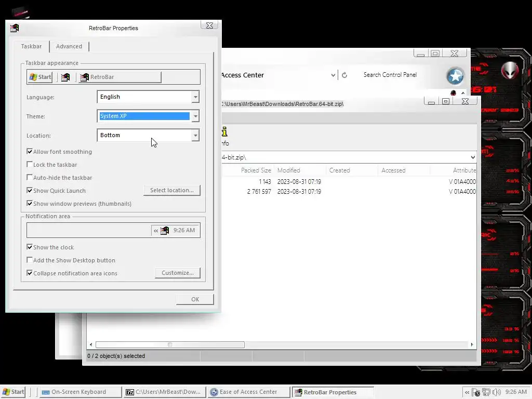Click the yellow Info icon in the 7-Zip window
532x399 pixels.
pos(224,131)
